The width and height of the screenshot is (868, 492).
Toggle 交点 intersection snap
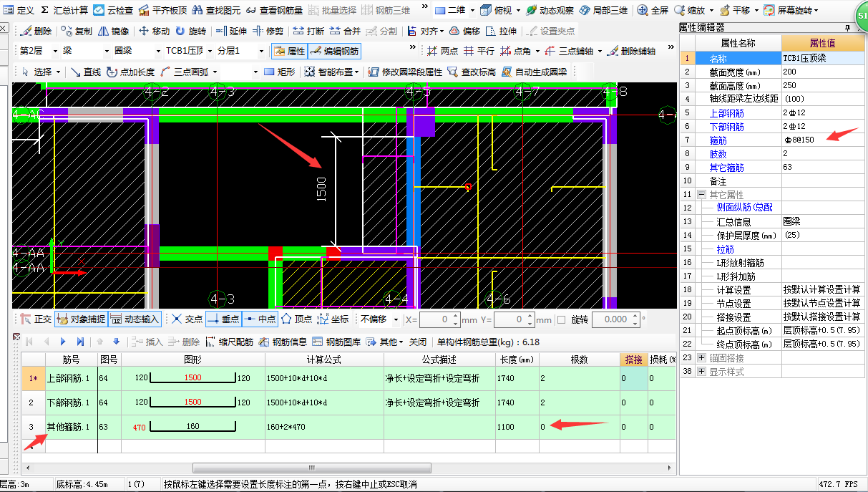(187, 319)
